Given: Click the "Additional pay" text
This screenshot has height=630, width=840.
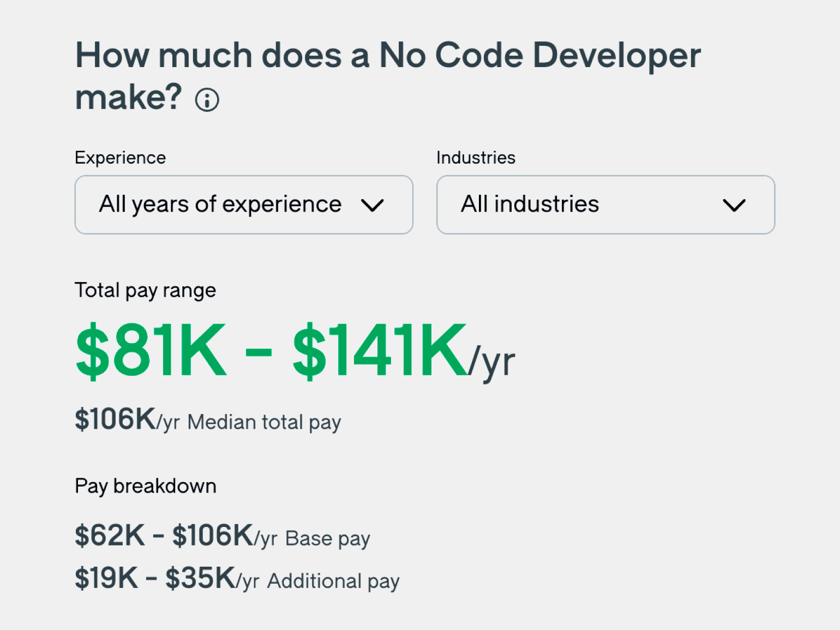Looking at the screenshot, I should click(x=333, y=581).
